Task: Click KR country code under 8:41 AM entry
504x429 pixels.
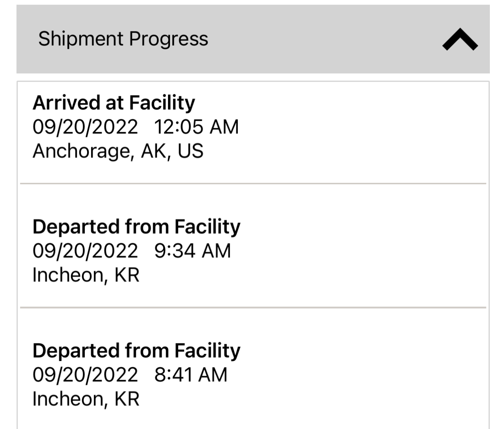Action: (127, 399)
